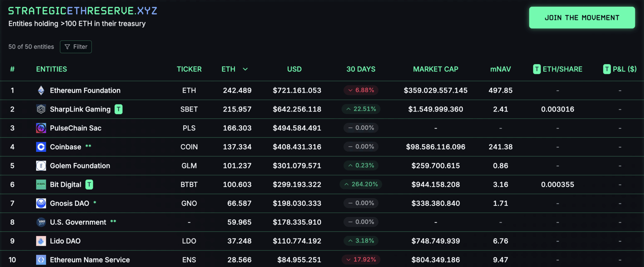The width and height of the screenshot is (644, 267).
Task: Click the 242.489 ETH value
Action: (x=237, y=90)
